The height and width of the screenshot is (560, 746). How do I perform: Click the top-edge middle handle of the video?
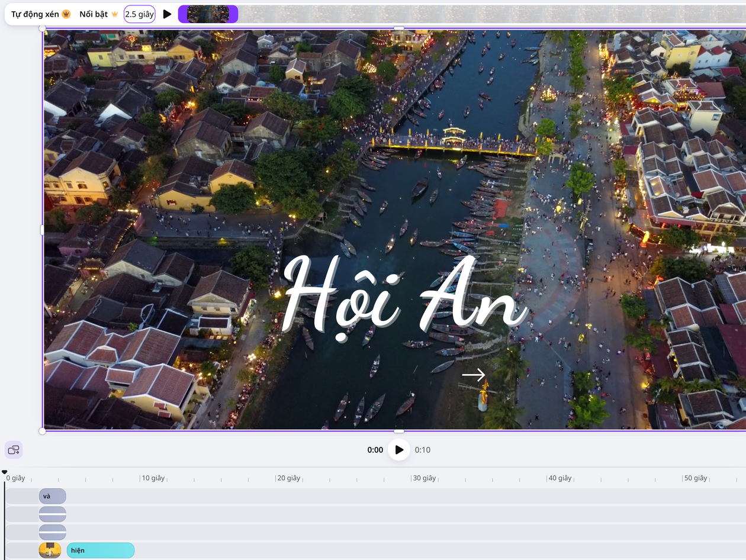(399, 28)
